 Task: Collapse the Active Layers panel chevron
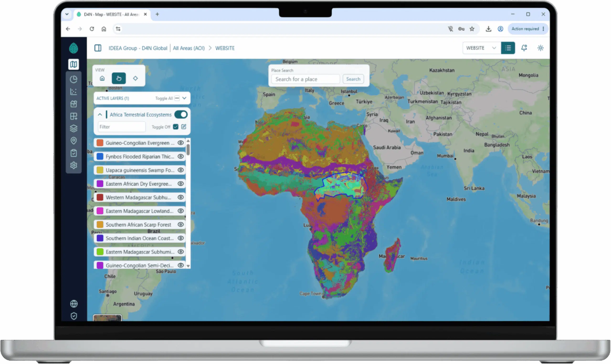pos(185,98)
